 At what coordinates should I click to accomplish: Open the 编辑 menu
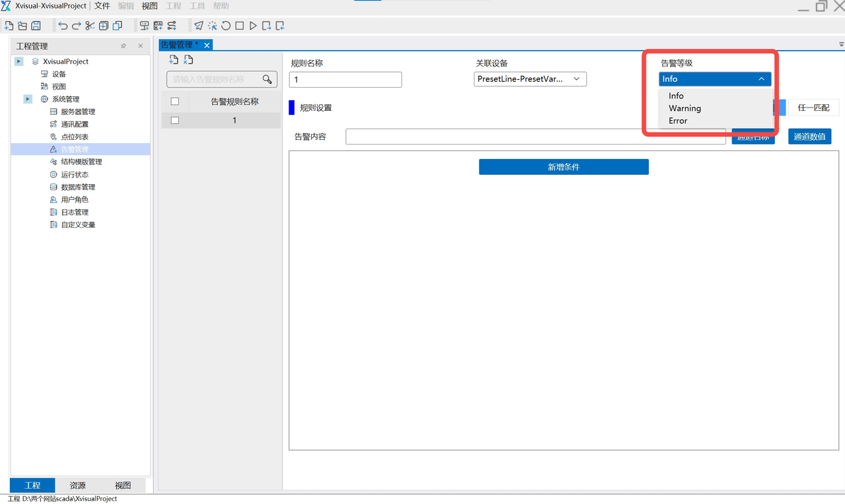[x=126, y=6]
